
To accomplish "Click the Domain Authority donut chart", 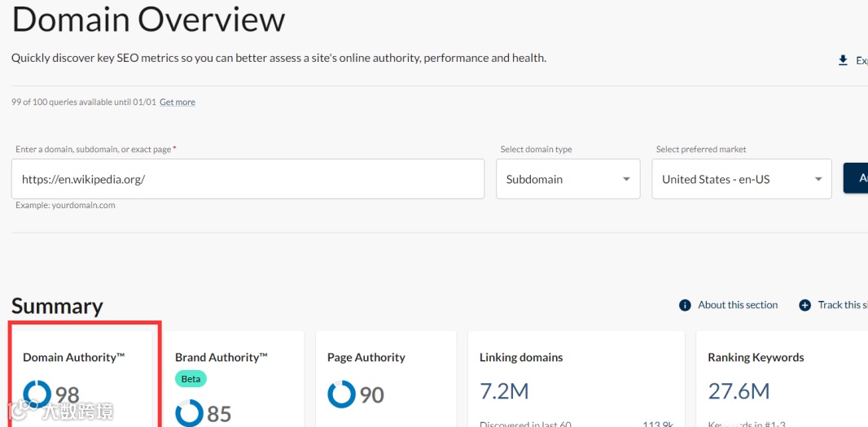I will (37, 394).
